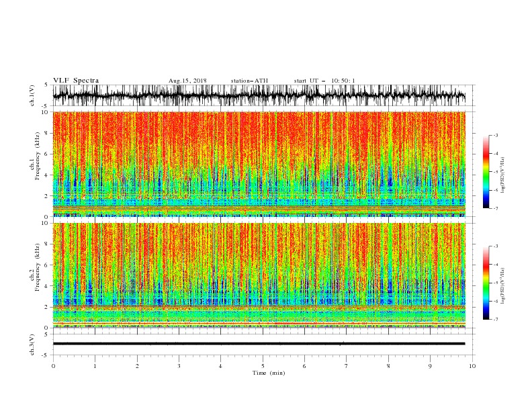Click the ch.2 spectrogram panel
The height and width of the screenshot is (411, 532).
click(x=259, y=275)
